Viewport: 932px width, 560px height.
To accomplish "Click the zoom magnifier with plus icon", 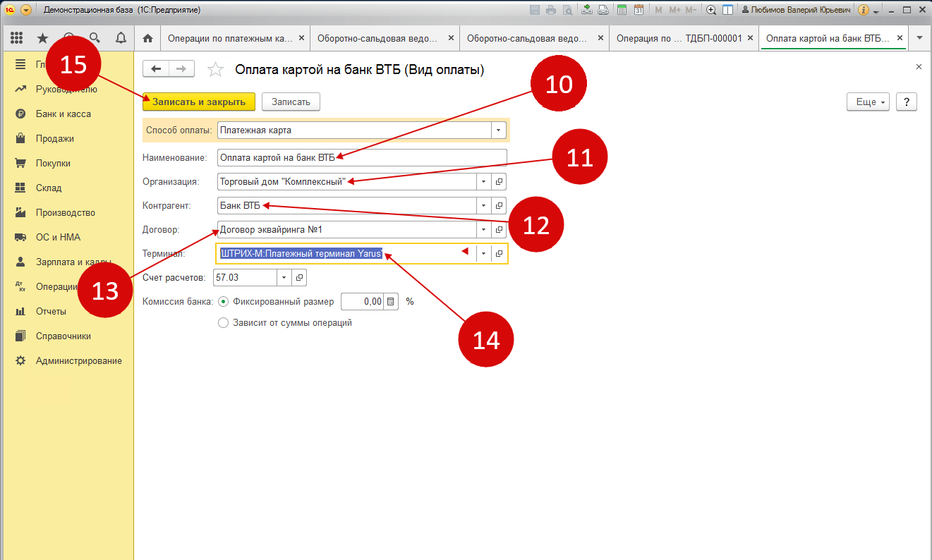I will [711, 10].
